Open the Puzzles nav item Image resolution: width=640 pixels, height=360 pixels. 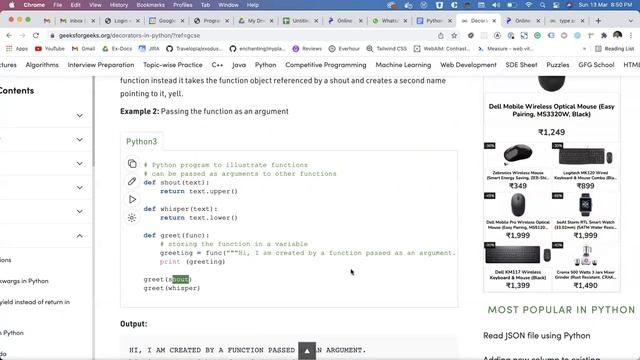[558, 65]
